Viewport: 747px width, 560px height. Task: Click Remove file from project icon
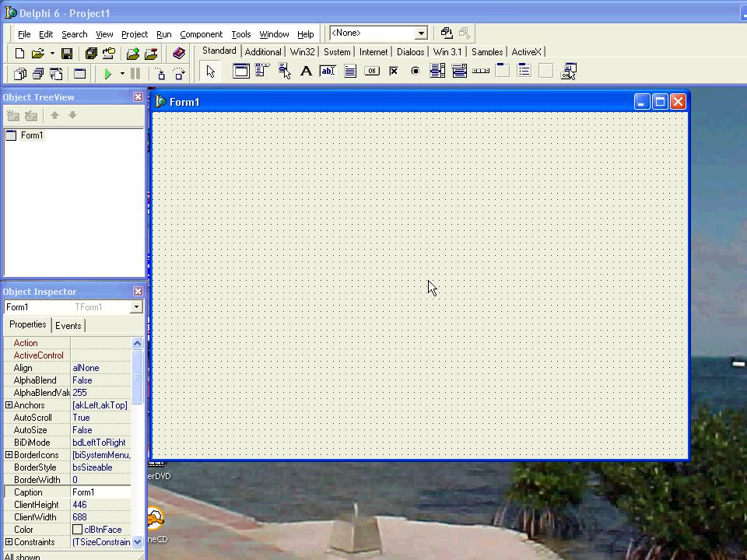151,54
